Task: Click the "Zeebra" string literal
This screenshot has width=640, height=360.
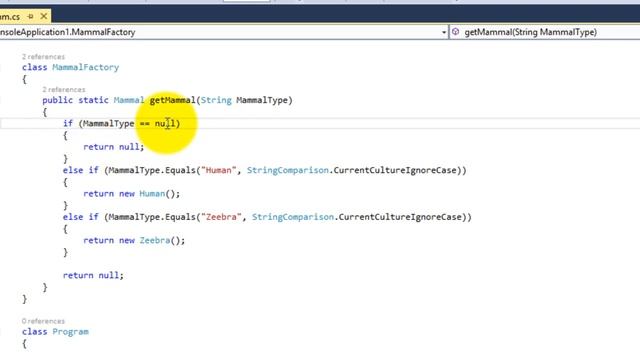Action: (x=221, y=217)
